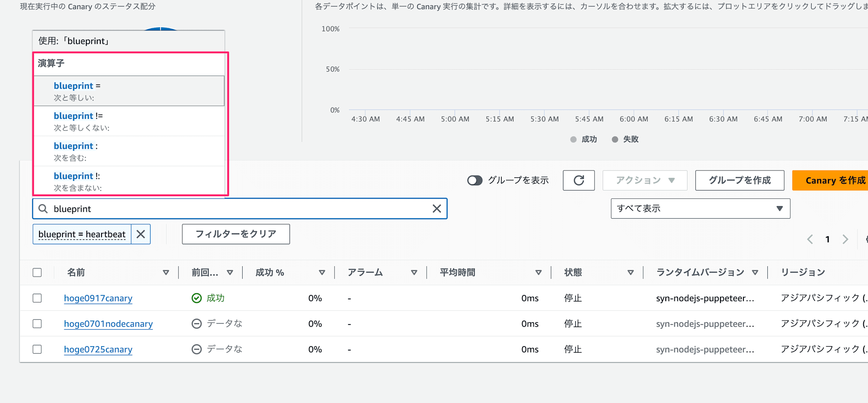Choose blueprint : contains operator
The width and height of the screenshot is (868, 403).
click(129, 151)
